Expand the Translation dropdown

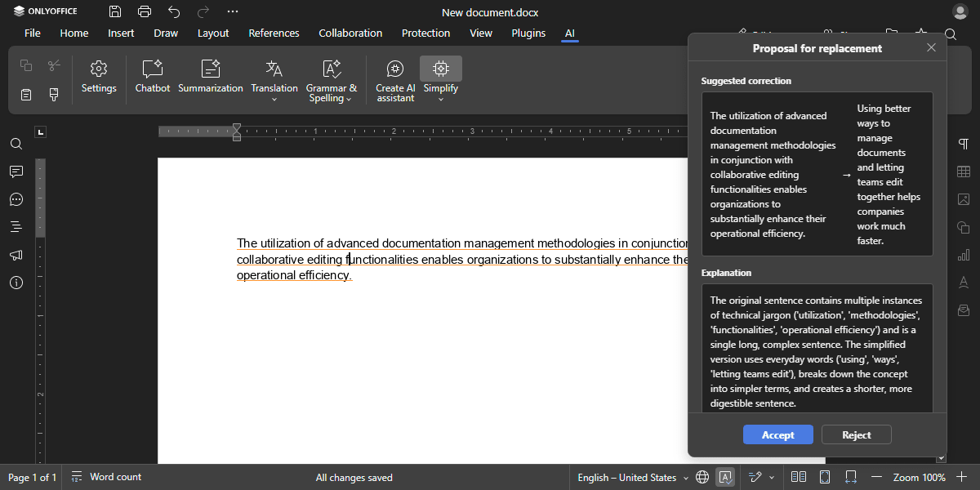274,99
